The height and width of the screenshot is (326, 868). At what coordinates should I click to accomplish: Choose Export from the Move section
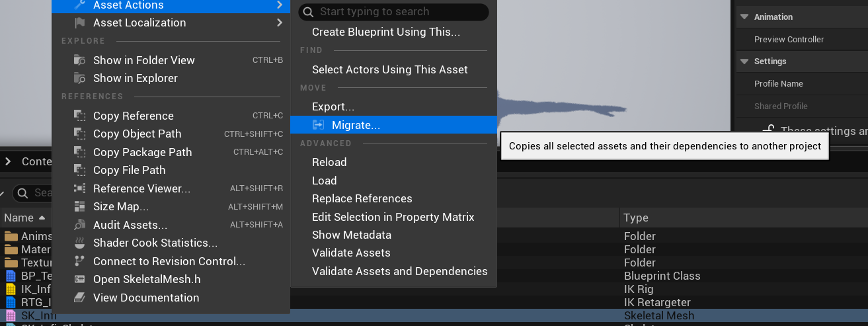333,106
